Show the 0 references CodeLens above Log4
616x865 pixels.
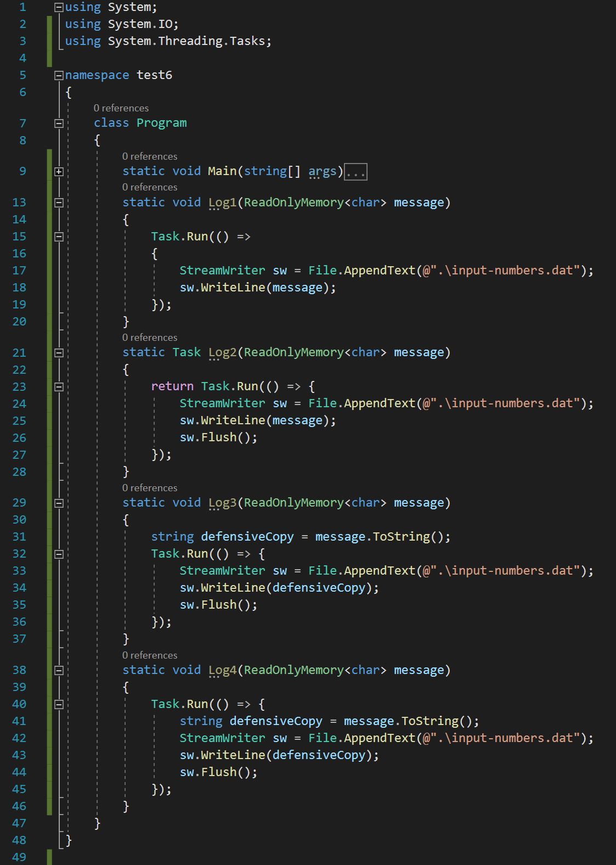(149, 655)
